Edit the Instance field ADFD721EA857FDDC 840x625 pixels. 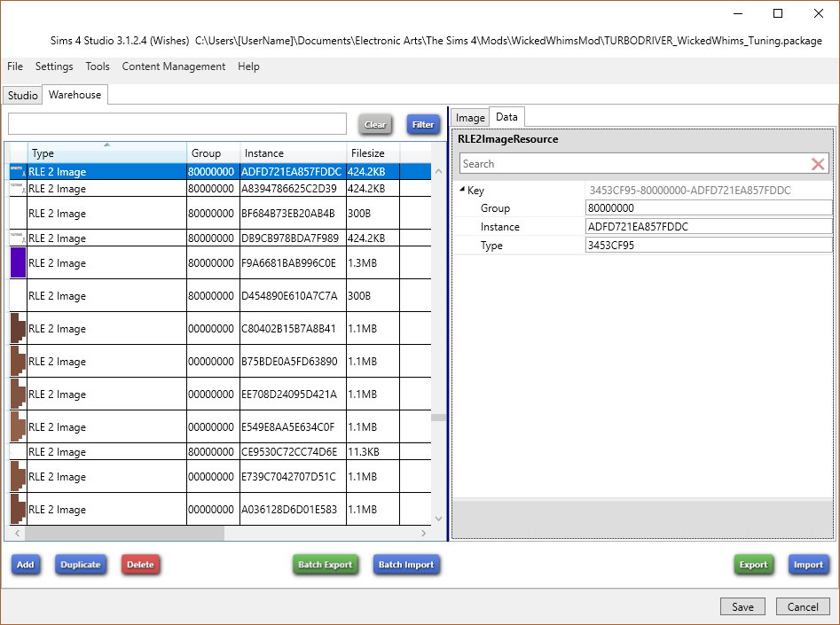tap(709, 227)
